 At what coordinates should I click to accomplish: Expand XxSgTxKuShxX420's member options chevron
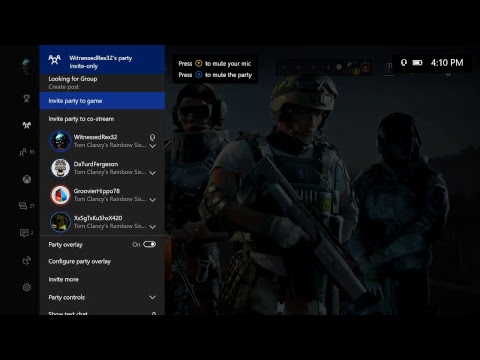152,227
